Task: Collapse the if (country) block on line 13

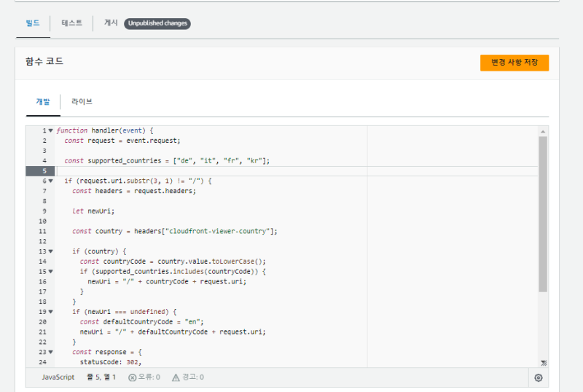Action: click(50, 251)
